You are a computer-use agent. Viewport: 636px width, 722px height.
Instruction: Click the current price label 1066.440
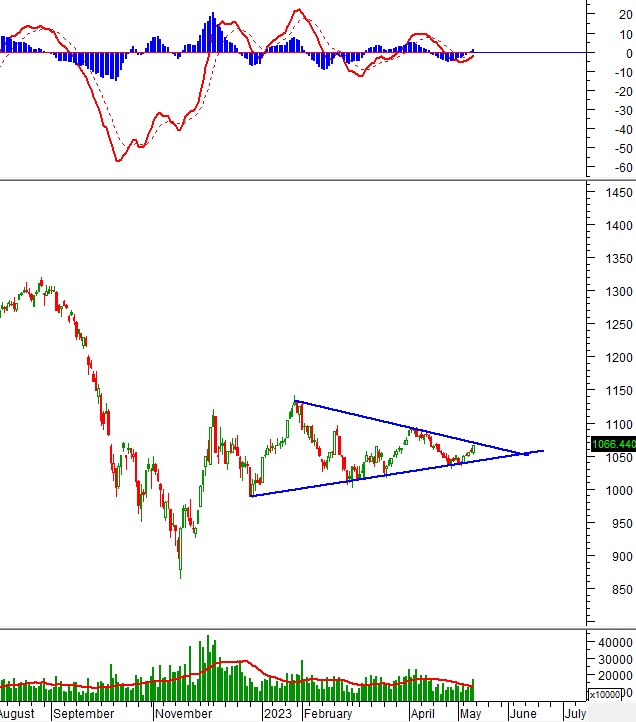tap(614, 444)
